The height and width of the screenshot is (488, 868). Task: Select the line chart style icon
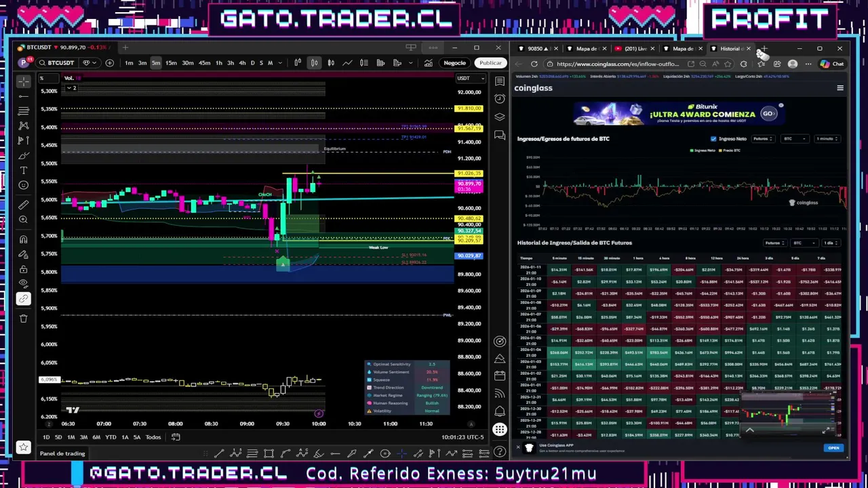pos(347,63)
